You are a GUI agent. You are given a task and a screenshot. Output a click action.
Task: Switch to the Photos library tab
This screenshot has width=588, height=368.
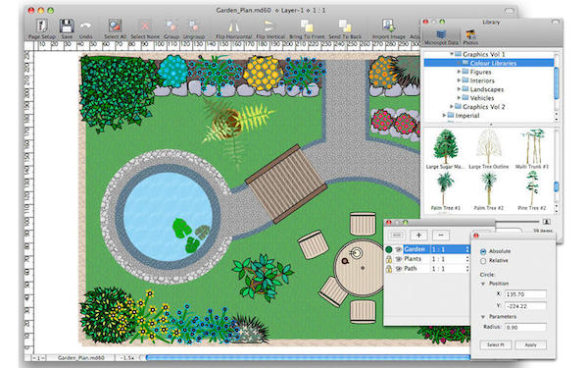click(x=470, y=37)
